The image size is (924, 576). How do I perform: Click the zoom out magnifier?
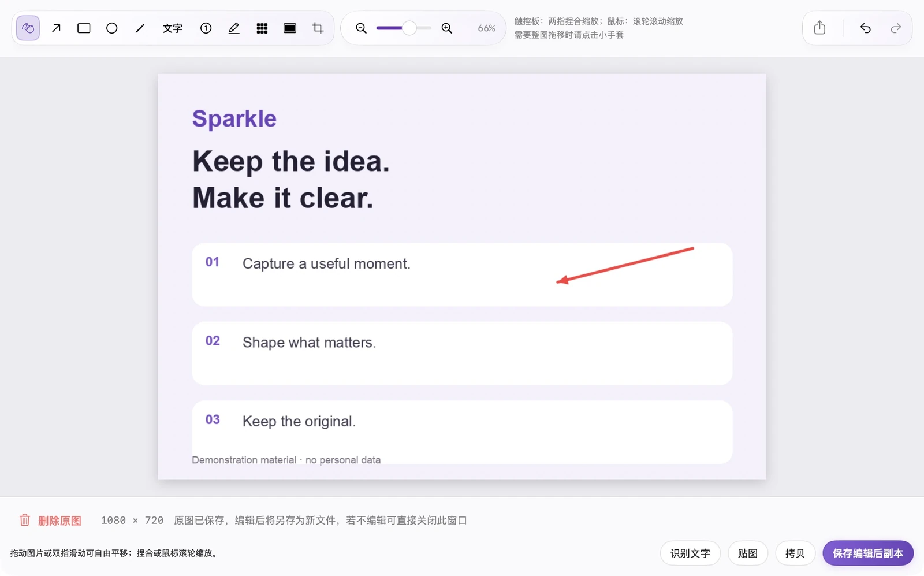click(361, 28)
